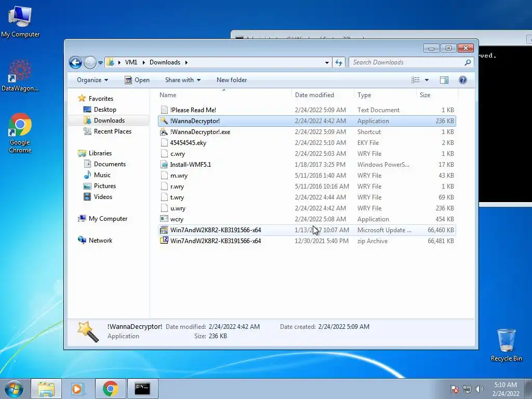Select the Google Chrome desktop shortcut
The height and width of the screenshot is (399, 532).
pyautogui.click(x=20, y=133)
